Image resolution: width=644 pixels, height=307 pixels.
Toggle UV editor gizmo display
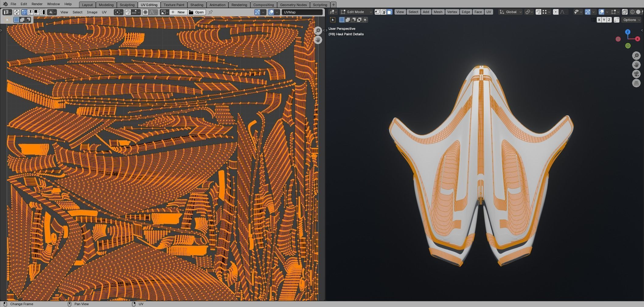tap(257, 12)
